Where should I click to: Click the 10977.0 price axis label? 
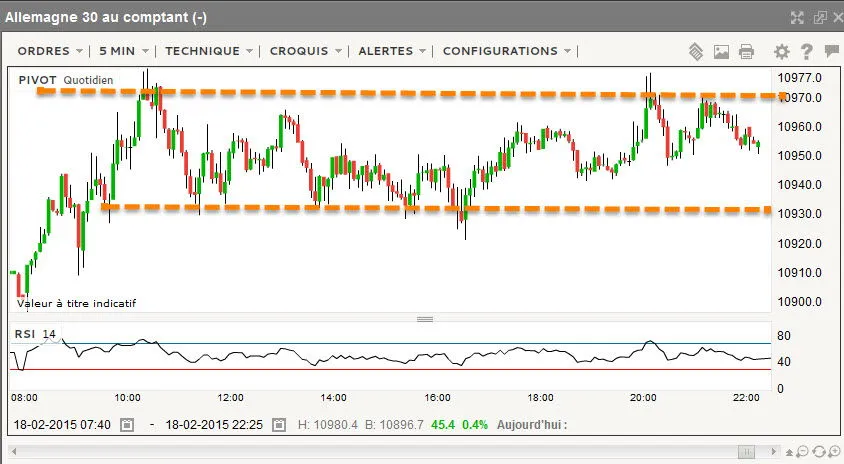tap(799, 78)
